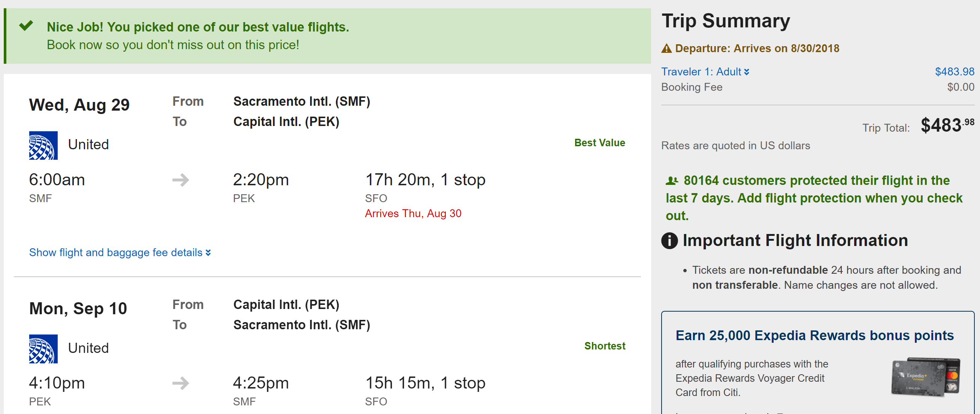This screenshot has height=414, width=980.
Task: Click the United logo on Sep 10 flight
Action: pyautogui.click(x=43, y=349)
